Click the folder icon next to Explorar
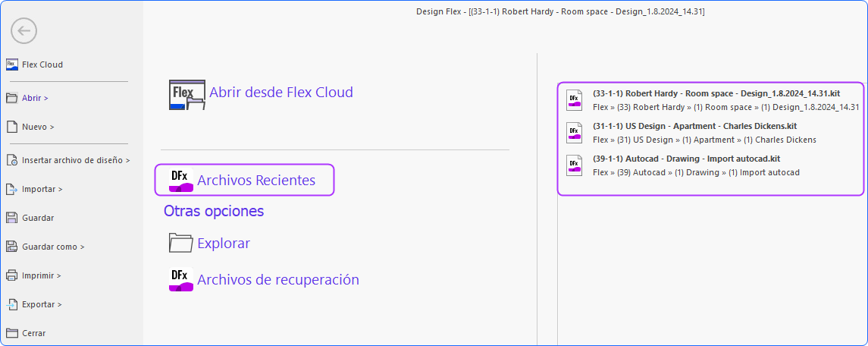The height and width of the screenshot is (346, 868). click(x=181, y=243)
